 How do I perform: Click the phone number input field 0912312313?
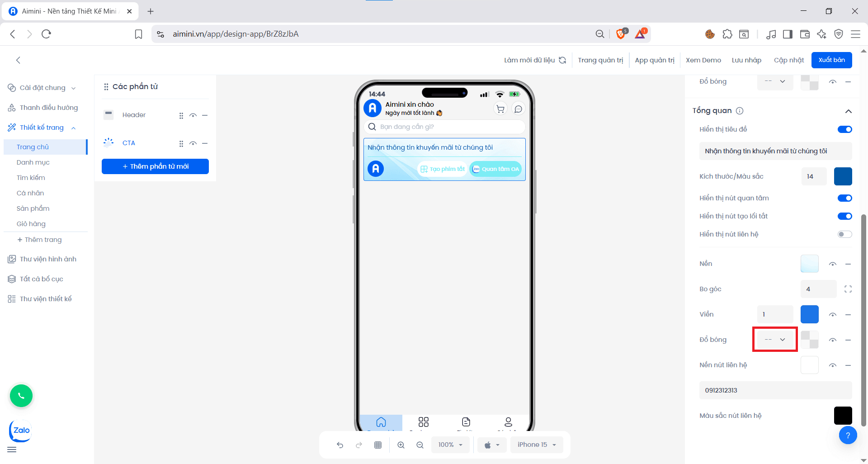[775, 390]
